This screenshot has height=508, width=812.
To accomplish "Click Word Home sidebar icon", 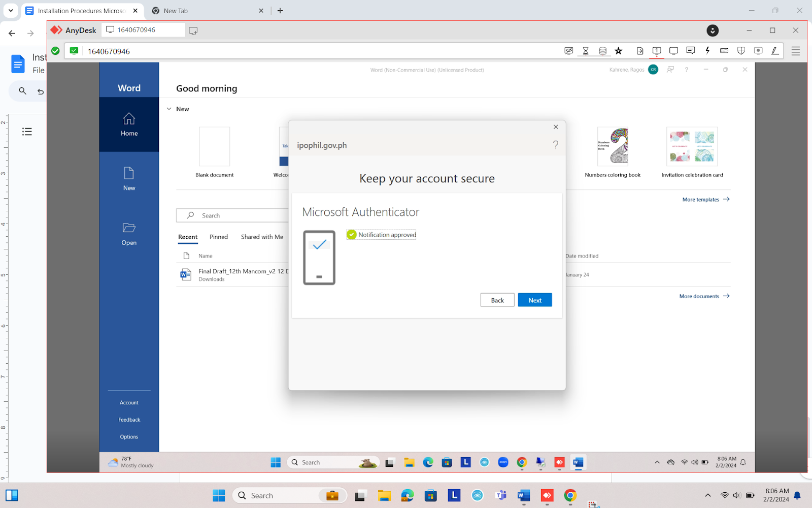I will [129, 124].
